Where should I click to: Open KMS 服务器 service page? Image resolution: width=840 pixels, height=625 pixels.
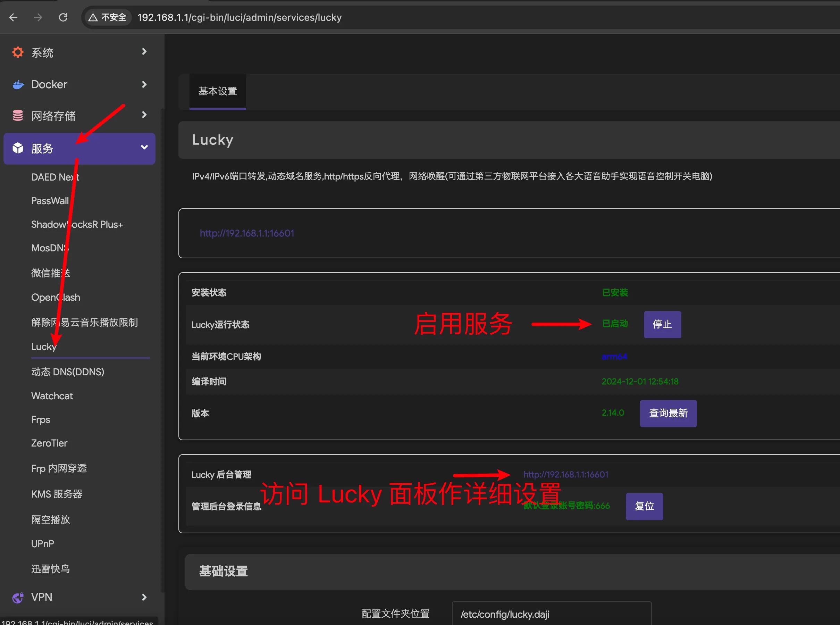[57, 494]
